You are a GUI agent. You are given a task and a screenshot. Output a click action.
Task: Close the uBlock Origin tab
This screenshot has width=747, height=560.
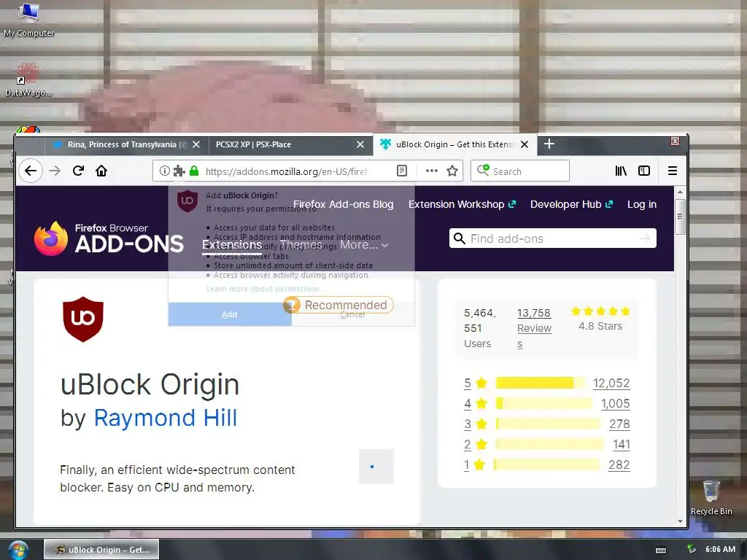click(525, 144)
